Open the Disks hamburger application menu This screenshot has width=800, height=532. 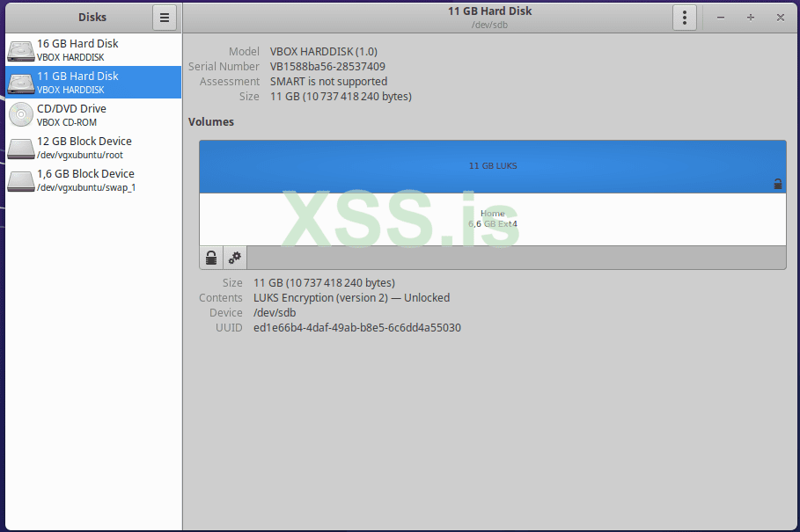tap(165, 18)
